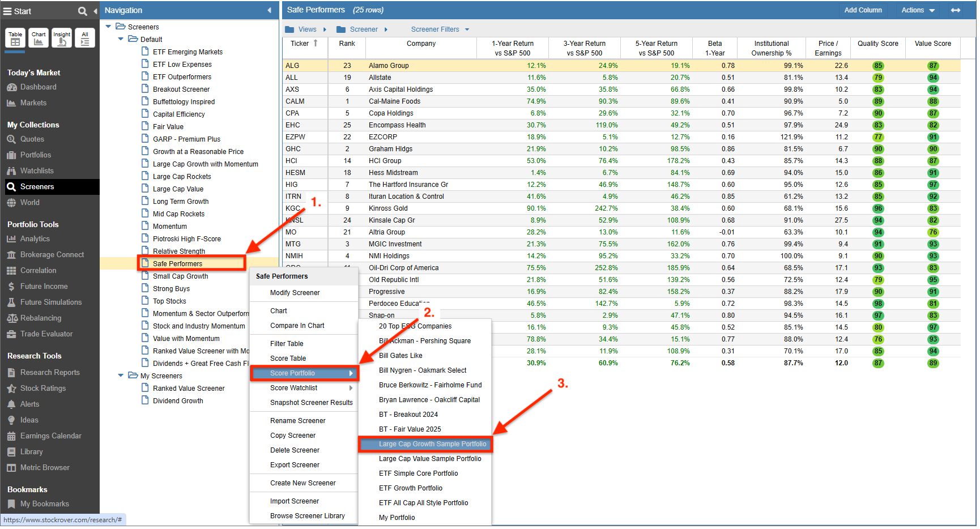The width and height of the screenshot is (980, 529).
Task: Expand the Screener breadcrumb menu
Action: [386, 29]
